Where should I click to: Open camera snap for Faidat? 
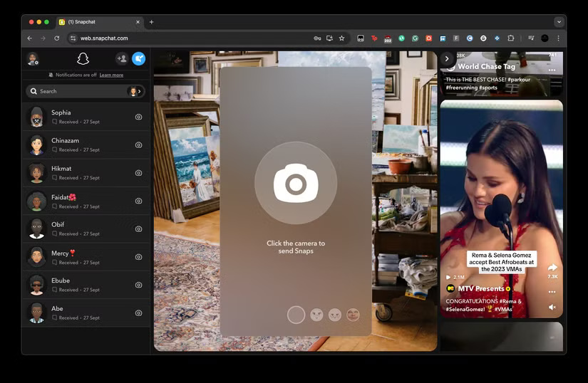tap(138, 201)
